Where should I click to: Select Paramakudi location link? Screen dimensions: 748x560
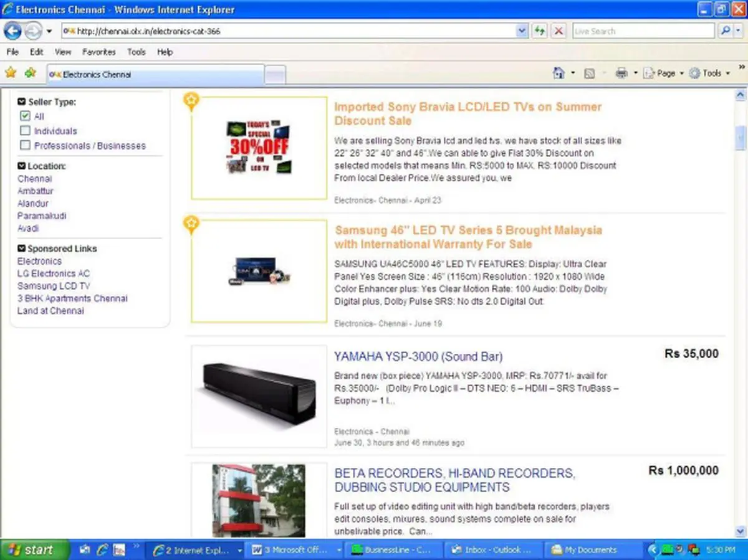pyautogui.click(x=42, y=216)
